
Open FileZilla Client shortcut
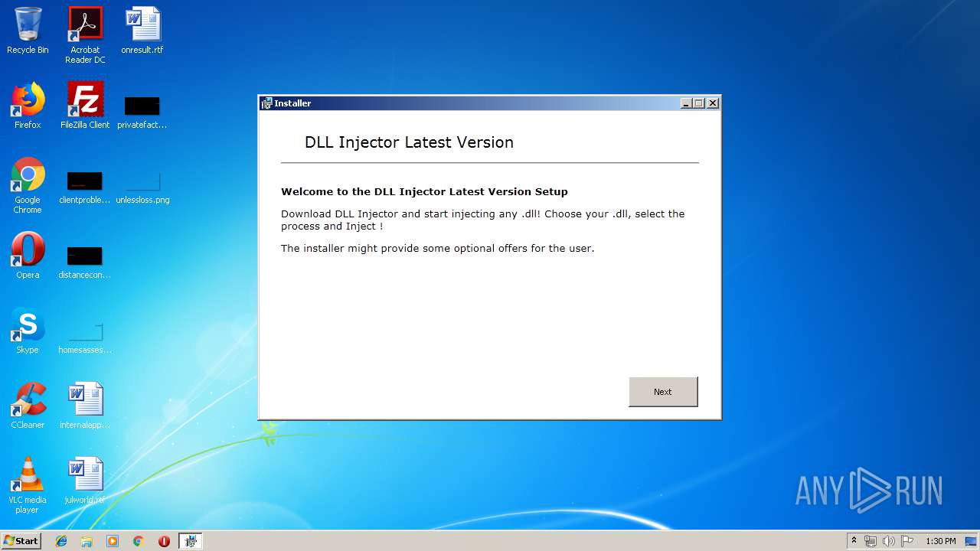click(x=85, y=106)
